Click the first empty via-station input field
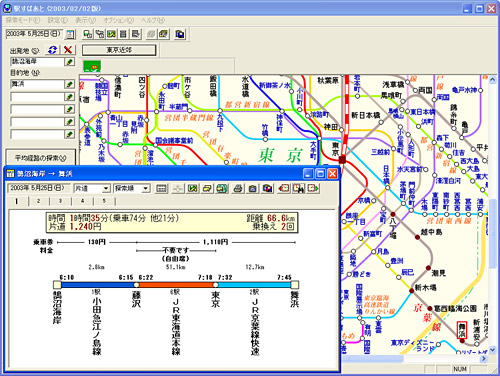Screen dimensions: 500x376 click(37, 97)
